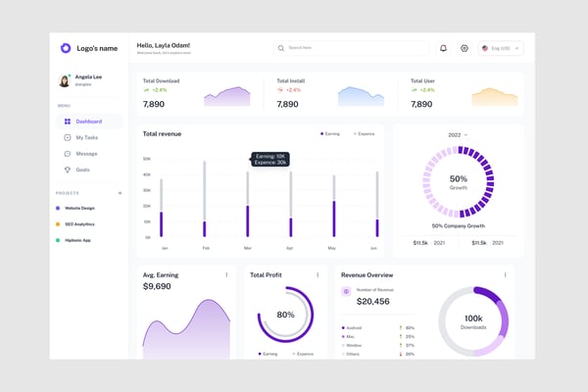Click the Total Download trend arrow icon

coord(146,90)
